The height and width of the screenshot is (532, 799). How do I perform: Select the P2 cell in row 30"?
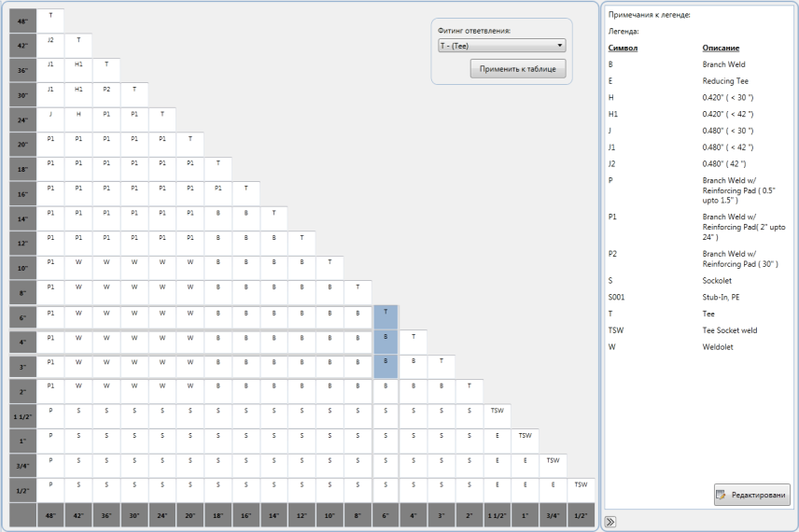[x=106, y=95]
